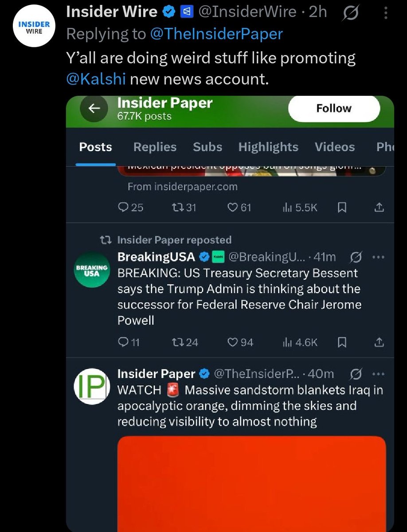Screen dimensions: 407x532
Task: Bookmark the BreakingUSA Bessent post
Action: [x=341, y=342]
